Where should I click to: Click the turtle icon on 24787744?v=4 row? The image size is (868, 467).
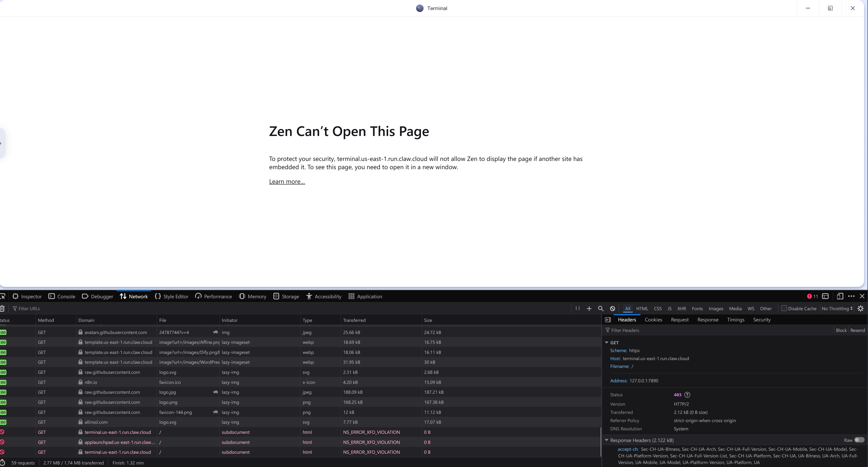[215, 332]
